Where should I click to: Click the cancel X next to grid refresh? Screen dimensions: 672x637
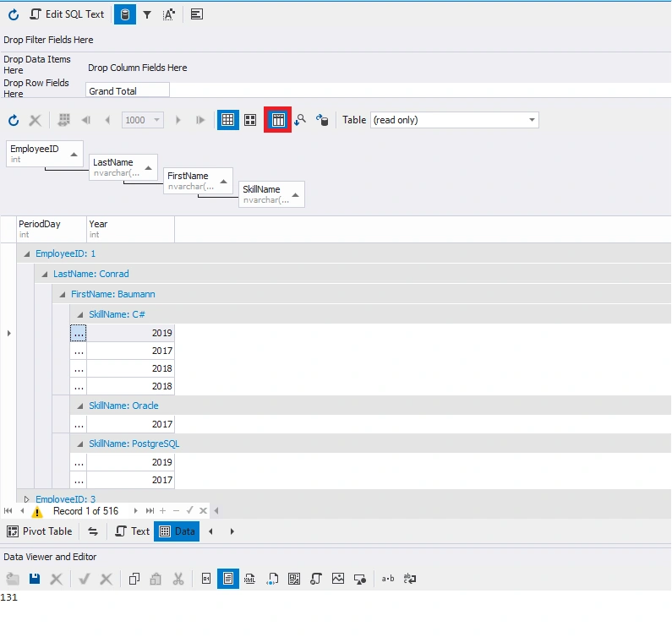pos(36,120)
